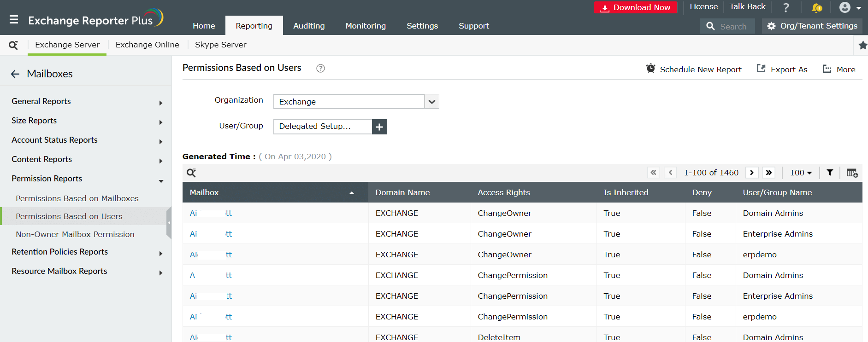Click the report help question icon
The image size is (868, 342).
320,69
